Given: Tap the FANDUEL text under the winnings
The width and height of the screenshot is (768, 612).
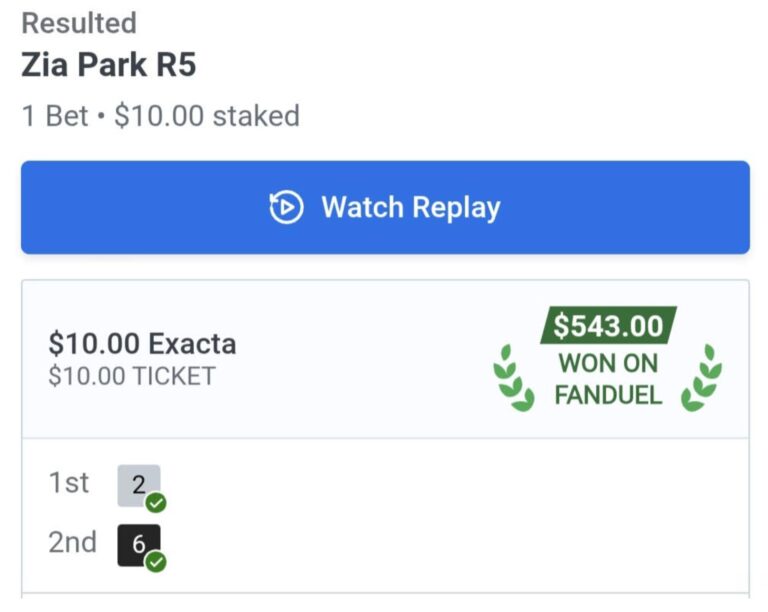Looking at the screenshot, I should click(x=608, y=395).
